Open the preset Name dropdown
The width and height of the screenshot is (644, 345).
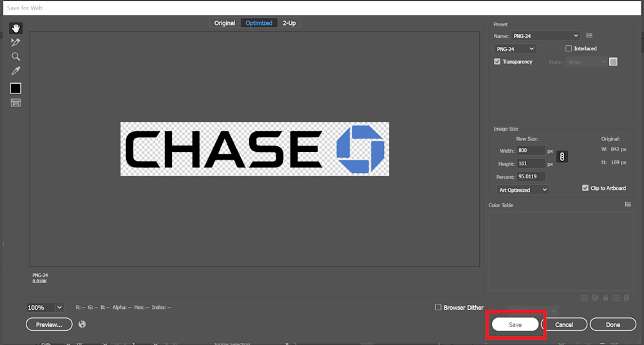click(x=545, y=36)
